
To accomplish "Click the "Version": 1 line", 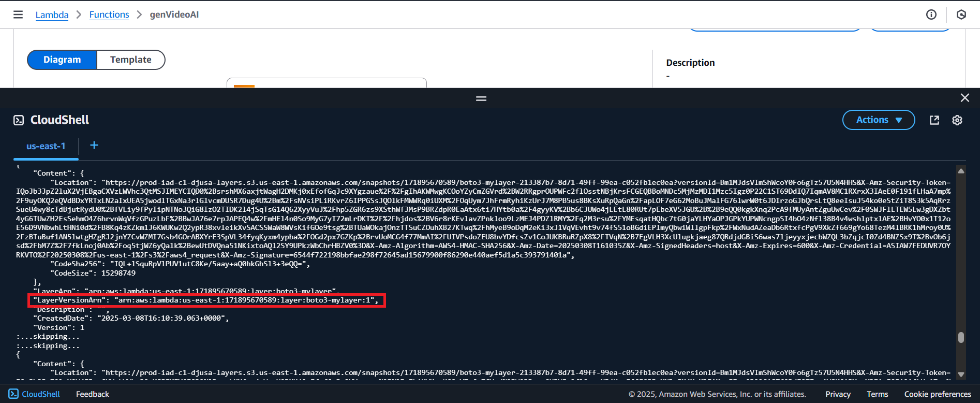I will pos(59,327).
